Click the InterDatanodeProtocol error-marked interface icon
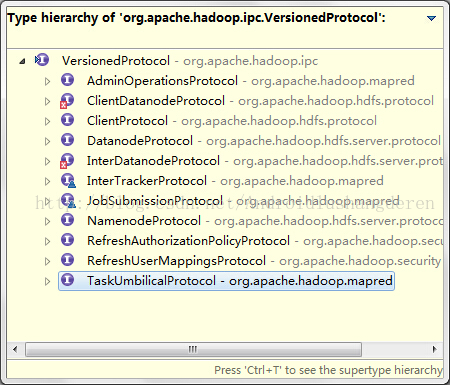 (x=67, y=160)
